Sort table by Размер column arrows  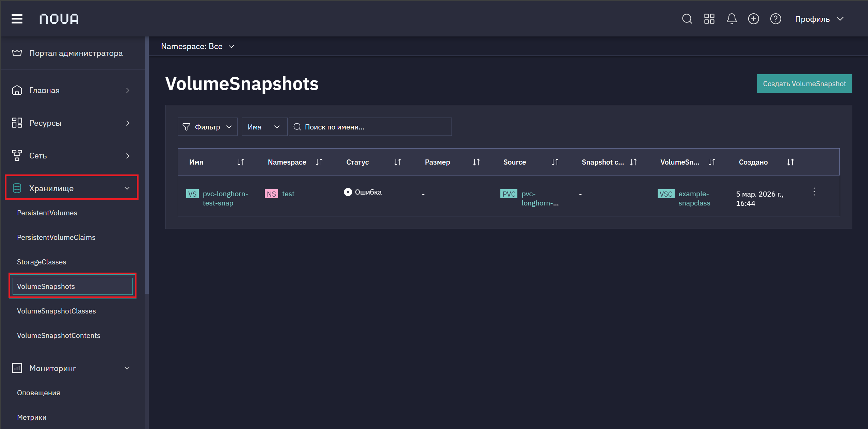[476, 162]
